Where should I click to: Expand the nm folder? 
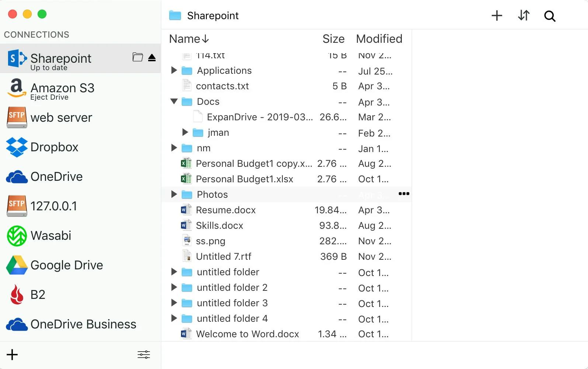[174, 148]
